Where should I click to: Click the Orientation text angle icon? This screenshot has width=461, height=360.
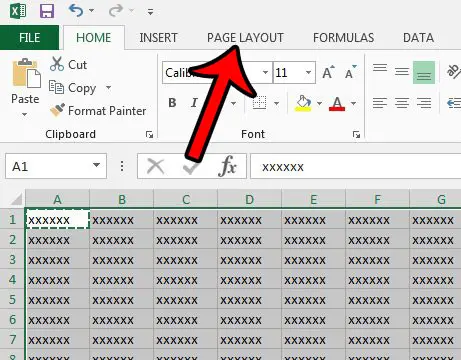(x=454, y=72)
